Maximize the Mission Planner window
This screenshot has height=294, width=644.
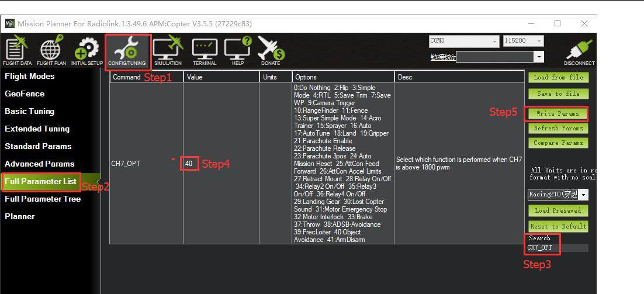coord(558,24)
